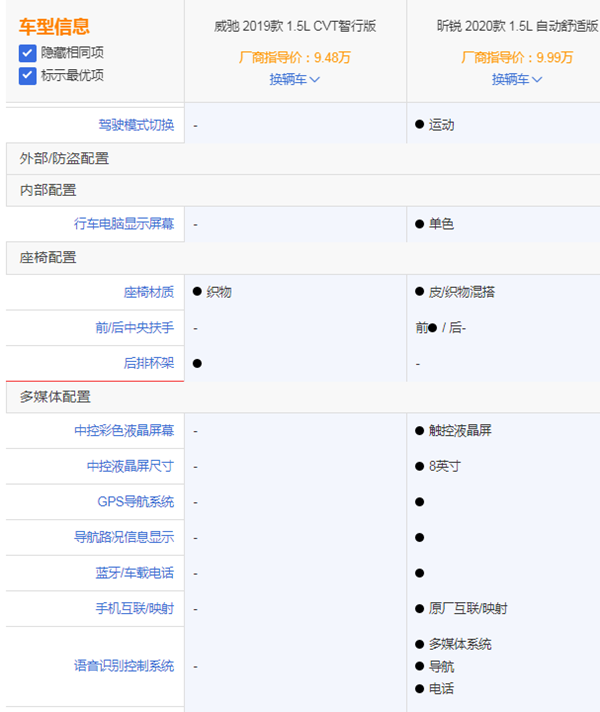Click the 驾驶模式切换 parameter link

tap(136, 125)
